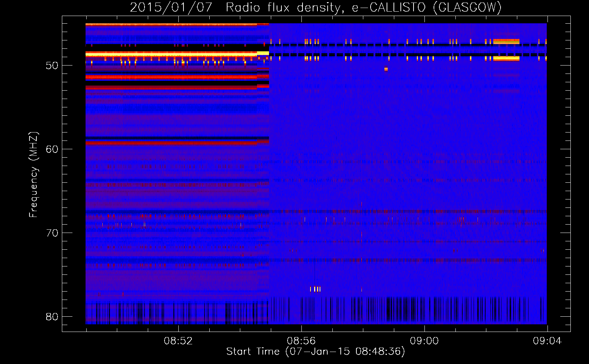Click the 70 MHz frequency tick label
589x364 pixels.
[52, 233]
